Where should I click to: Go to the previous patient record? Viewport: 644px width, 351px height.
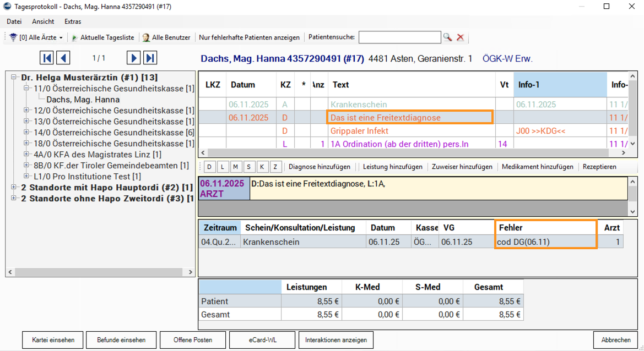pos(63,58)
